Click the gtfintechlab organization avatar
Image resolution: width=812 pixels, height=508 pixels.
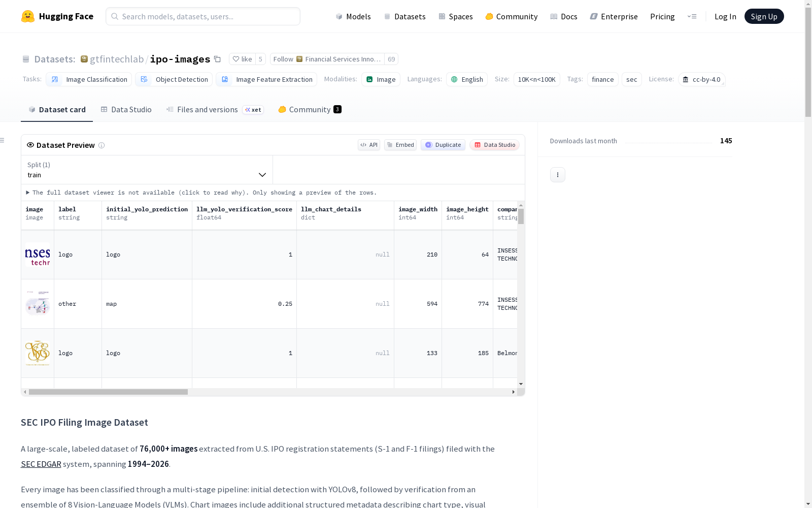[x=84, y=59]
